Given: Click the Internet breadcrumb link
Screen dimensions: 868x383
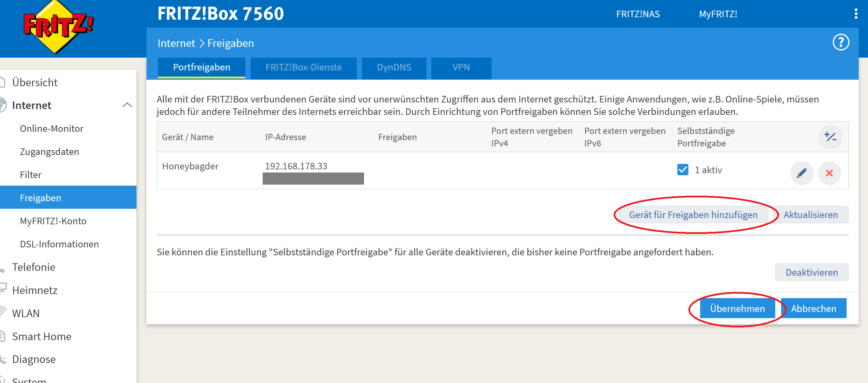Looking at the screenshot, I should coord(176,43).
